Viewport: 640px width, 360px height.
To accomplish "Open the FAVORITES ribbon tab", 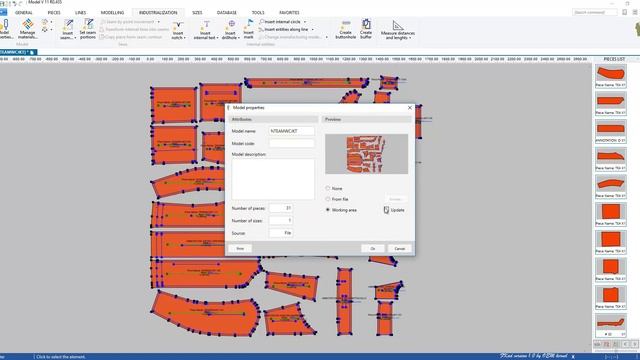I will click(x=289, y=13).
